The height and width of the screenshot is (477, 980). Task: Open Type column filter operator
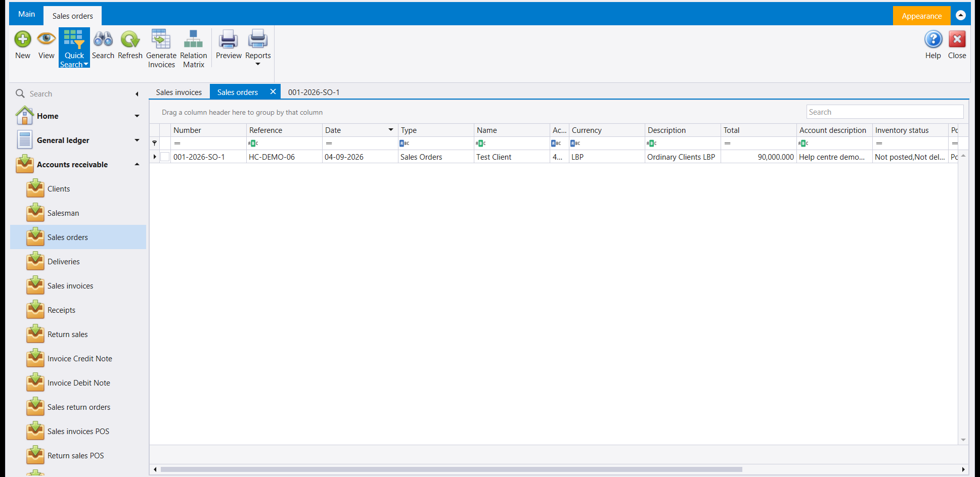[405, 144]
